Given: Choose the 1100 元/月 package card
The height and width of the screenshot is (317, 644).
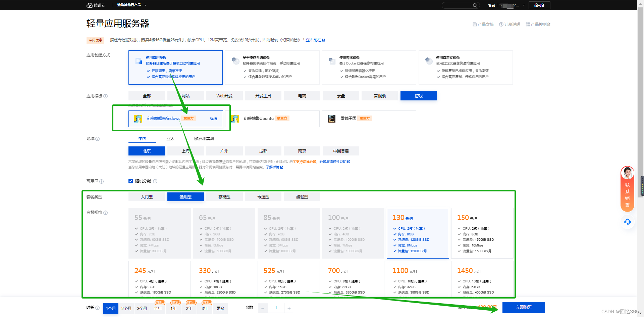Looking at the screenshot, I should 418,279.
